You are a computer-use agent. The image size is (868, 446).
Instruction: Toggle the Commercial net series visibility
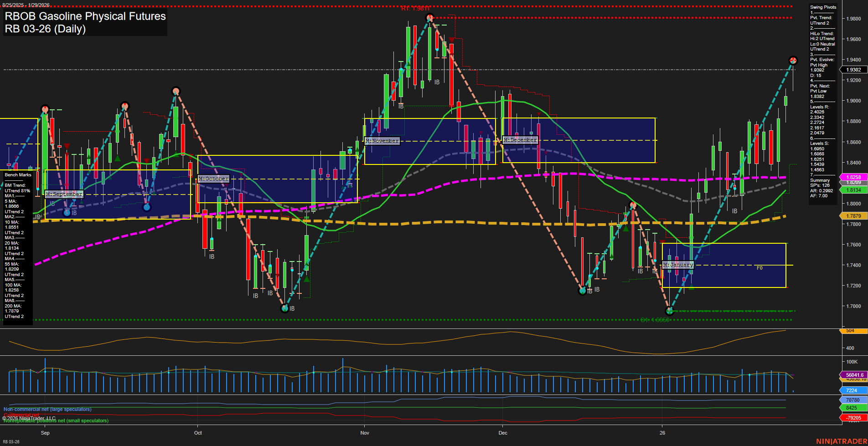coord(22,415)
